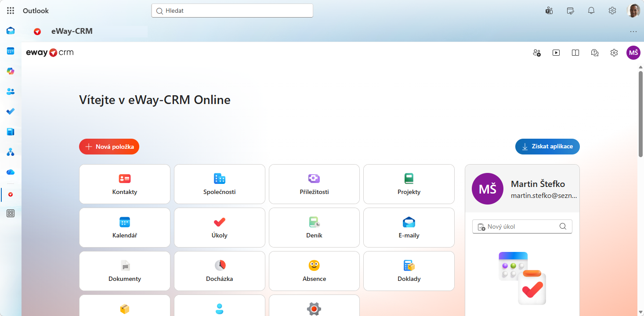
Task: Open the To Do checkmark app
Action: tap(11, 111)
